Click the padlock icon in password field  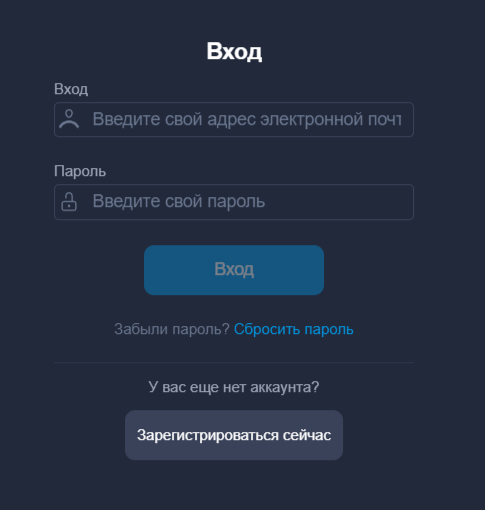tap(69, 202)
